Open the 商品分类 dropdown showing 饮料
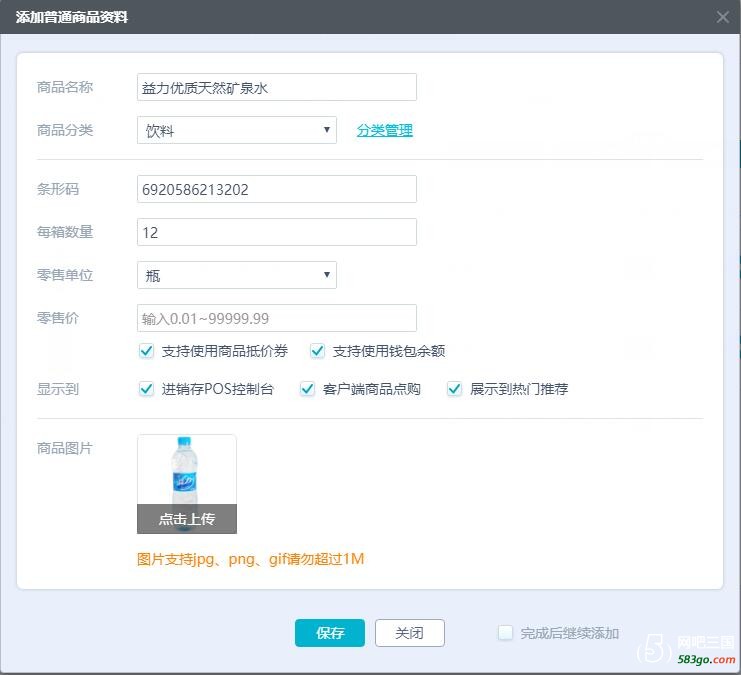The width and height of the screenshot is (741, 675). pyautogui.click(x=237, y=130)
